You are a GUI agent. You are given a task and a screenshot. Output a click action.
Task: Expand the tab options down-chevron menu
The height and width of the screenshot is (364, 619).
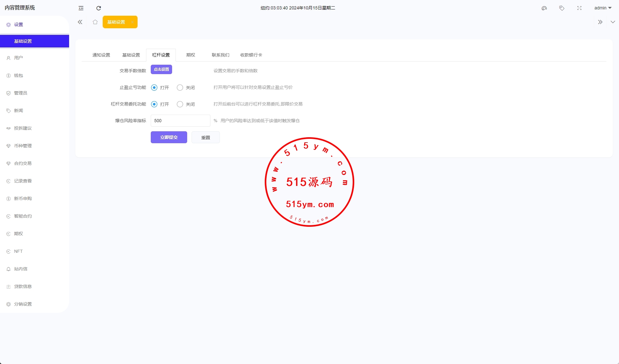click(x=613, y=22)
